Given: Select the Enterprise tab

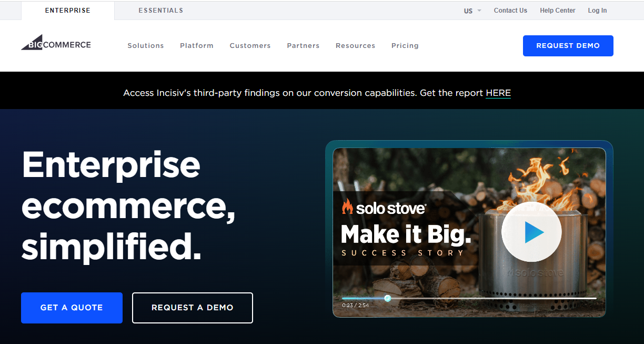Looking at the screenshot, I should point(67,11).
